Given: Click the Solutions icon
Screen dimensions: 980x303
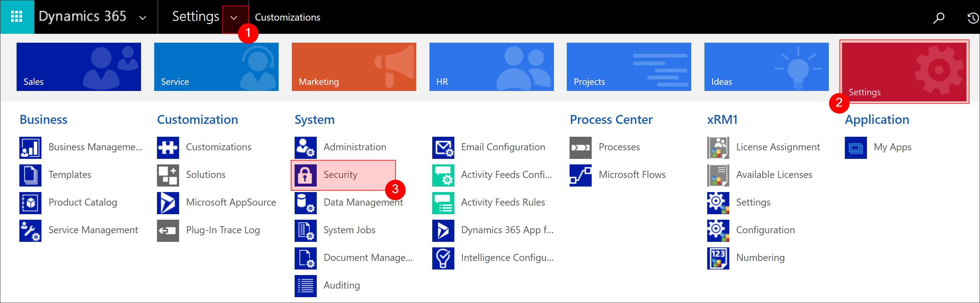Looking at the screenshot, I should point(168,175).
